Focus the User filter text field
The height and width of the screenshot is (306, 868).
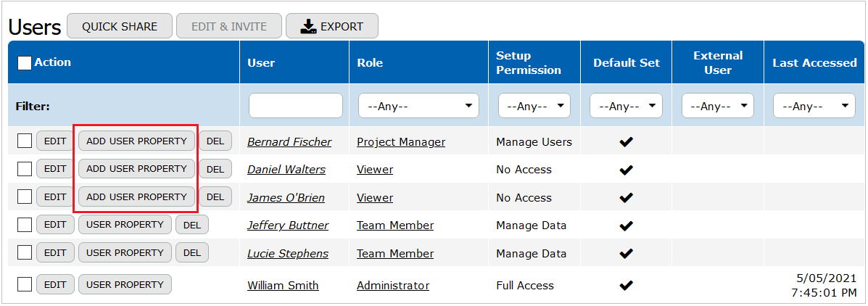click(x=296, y=106)
